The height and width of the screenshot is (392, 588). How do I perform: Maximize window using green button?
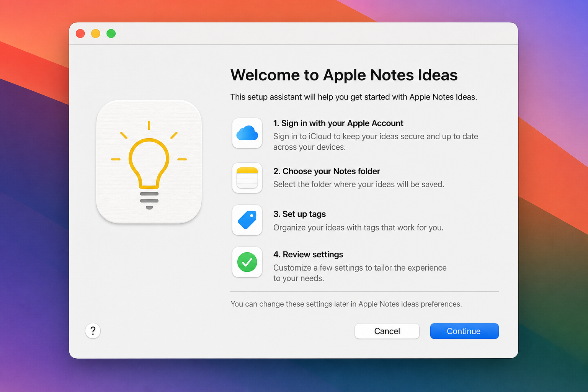tap(111, 34)
